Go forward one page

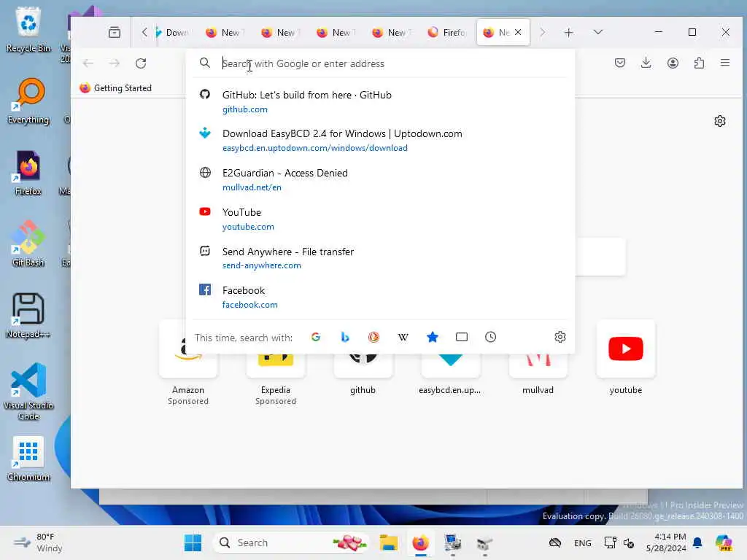click(x=115, y=63)
